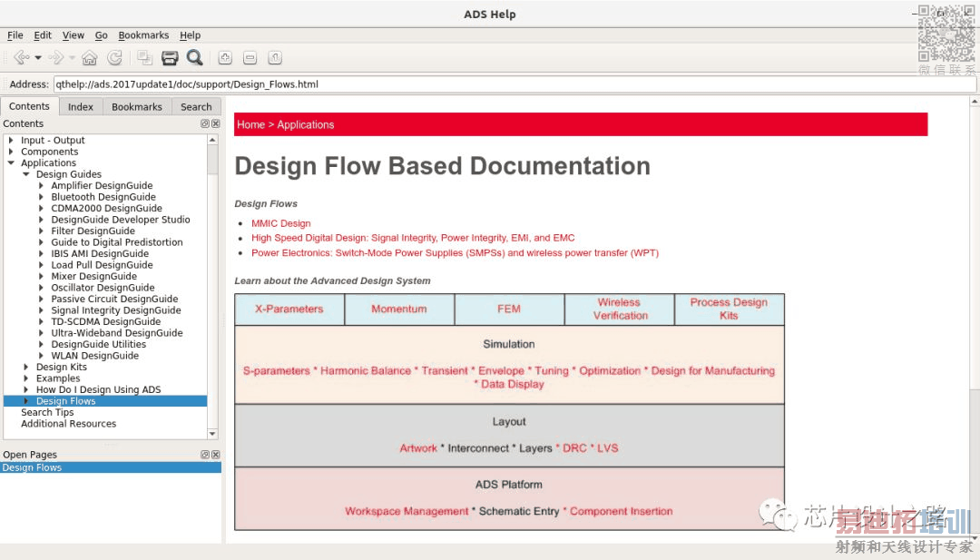
Task: Close the Open Pages panel icon
Action: [x=216, y=455]
